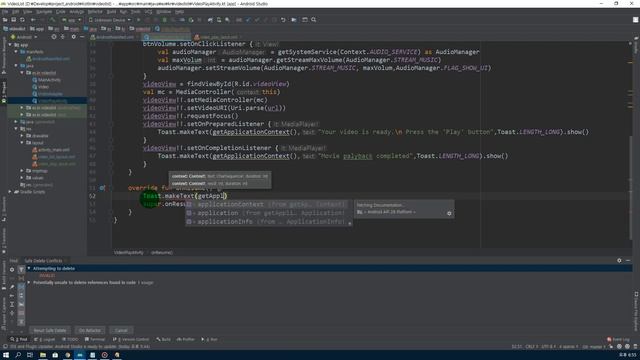This screenshot has height=360, width=640.
Task: Open the Terminal tool window
Action: [95, 339]
